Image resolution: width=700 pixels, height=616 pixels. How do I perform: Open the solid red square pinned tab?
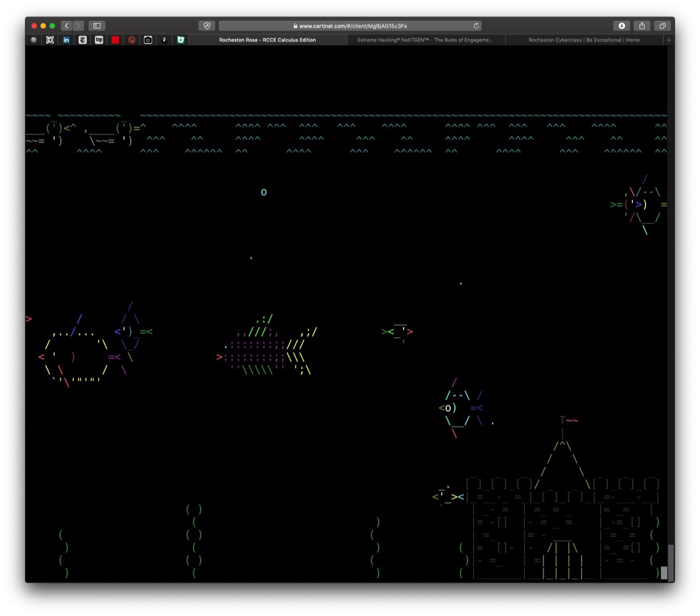tap(116, 40)
